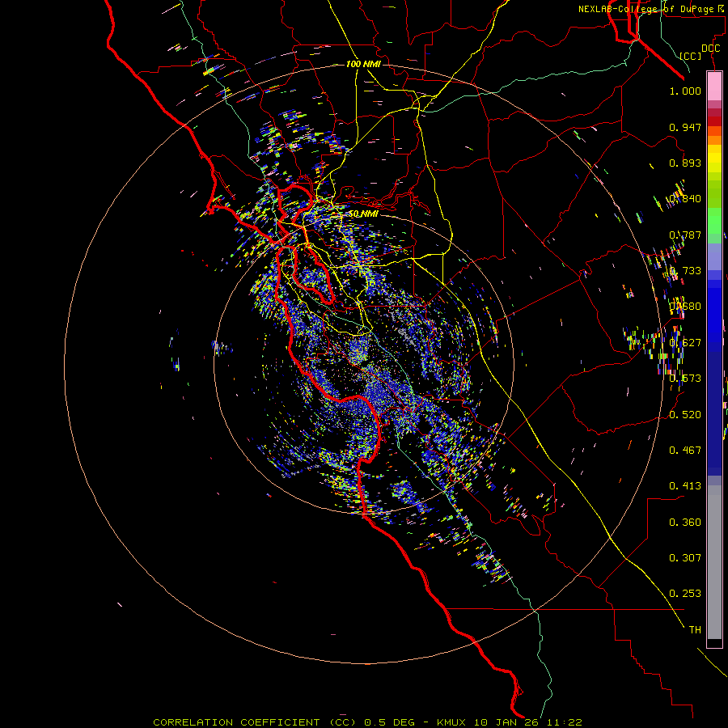The width and height of the screenshot is (728, 728).
Task: Click the CORRELATION COEFFICIENT caption title
Action: coord(236,722)
